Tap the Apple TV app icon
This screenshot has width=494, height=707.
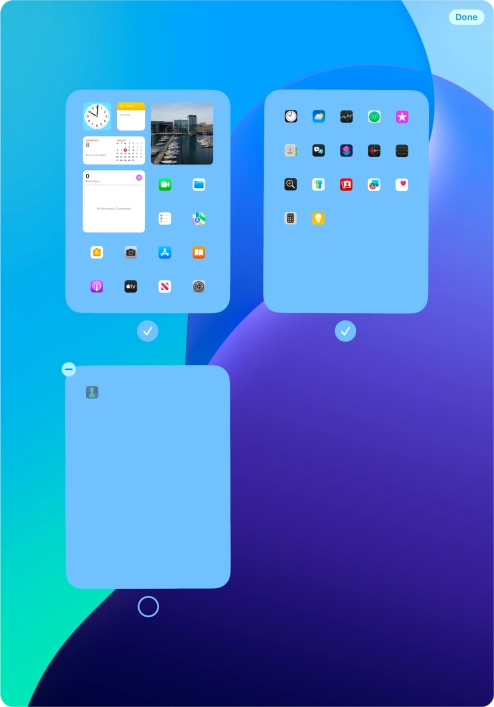point(131,286)
